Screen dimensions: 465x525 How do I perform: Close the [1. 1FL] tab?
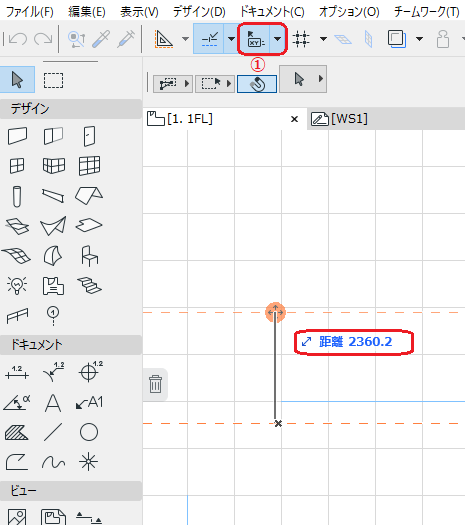(294, 119)
